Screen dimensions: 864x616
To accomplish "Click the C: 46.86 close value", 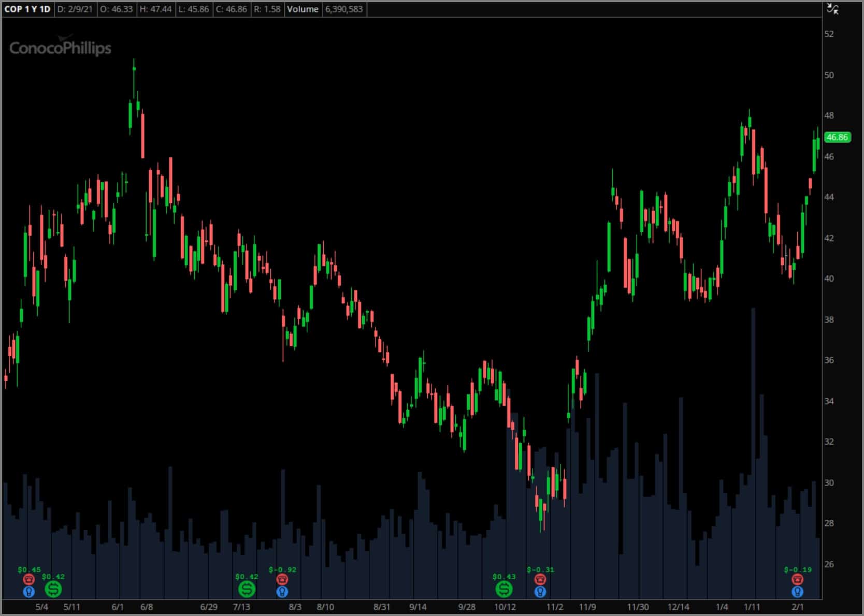I will [x=232, y=9].
